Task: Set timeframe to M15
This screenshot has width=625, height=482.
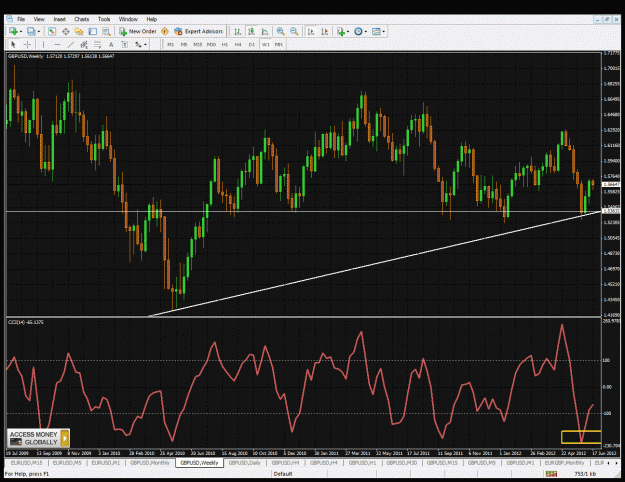Action: tap(197, 45)
